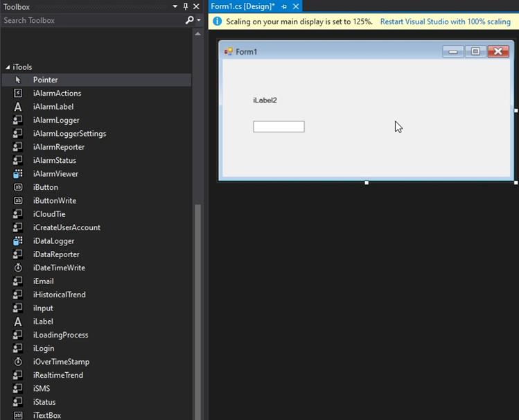
Task: Open the Toolbox search options dropdown
Action: (198, 21)
